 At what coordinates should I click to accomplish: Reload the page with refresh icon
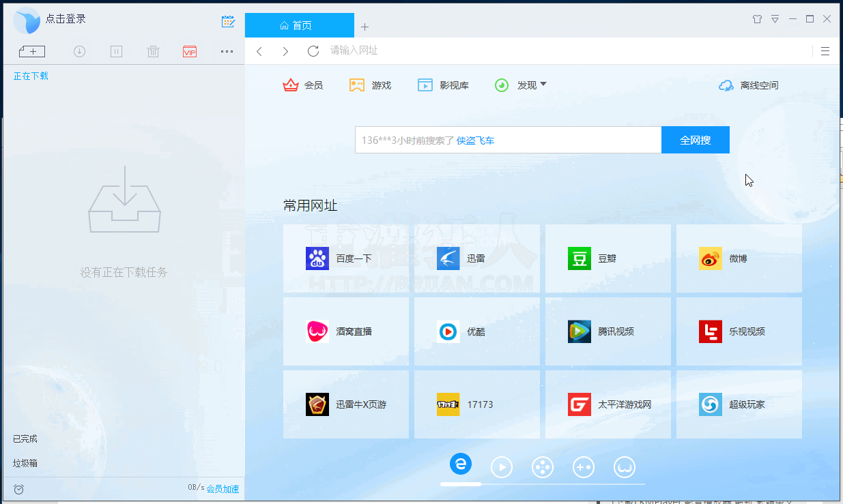click(x=313, y=51)
